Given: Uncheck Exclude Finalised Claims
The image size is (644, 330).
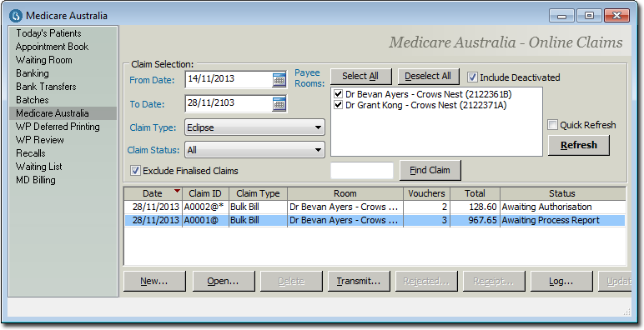Looking at the screenshot, I should coord(135,170).
